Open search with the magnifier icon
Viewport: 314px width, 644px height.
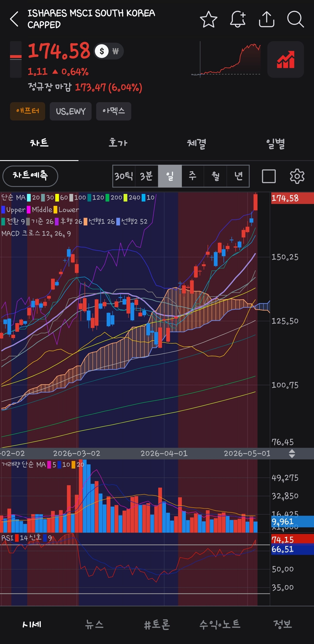point(295,19)
